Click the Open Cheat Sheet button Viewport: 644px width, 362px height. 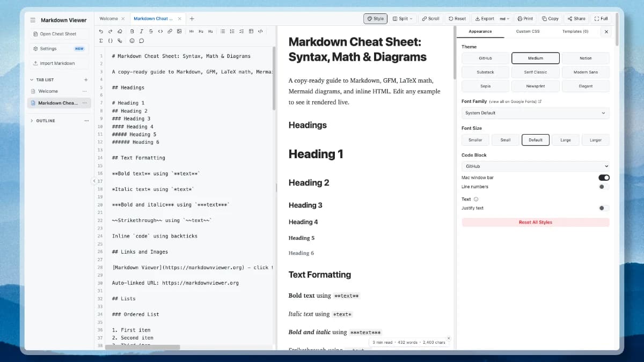(59, 34)
